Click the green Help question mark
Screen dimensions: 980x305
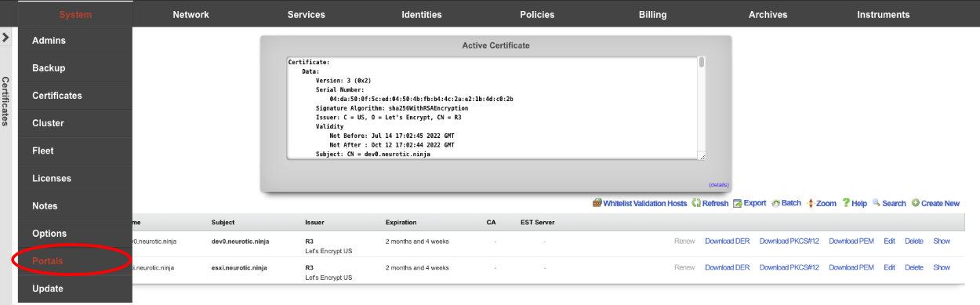(846, 203)
